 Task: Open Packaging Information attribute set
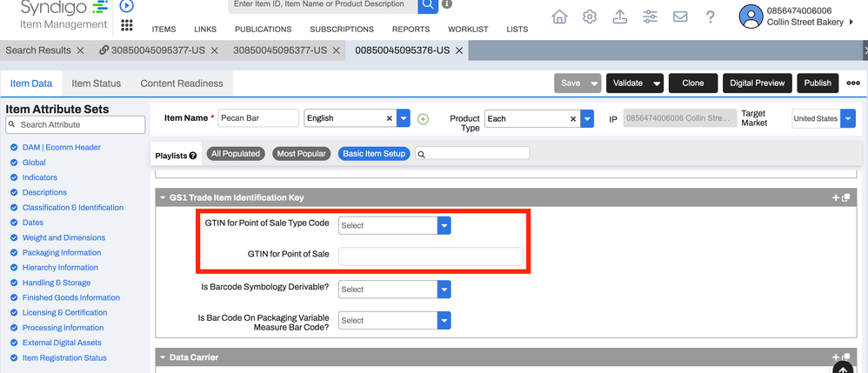62,252
